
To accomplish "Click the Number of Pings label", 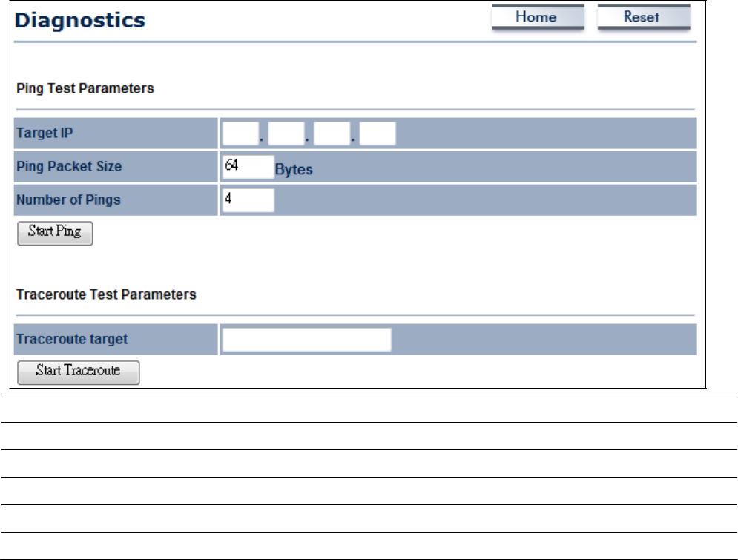I will pyautogui.click(x=69, y=200).
